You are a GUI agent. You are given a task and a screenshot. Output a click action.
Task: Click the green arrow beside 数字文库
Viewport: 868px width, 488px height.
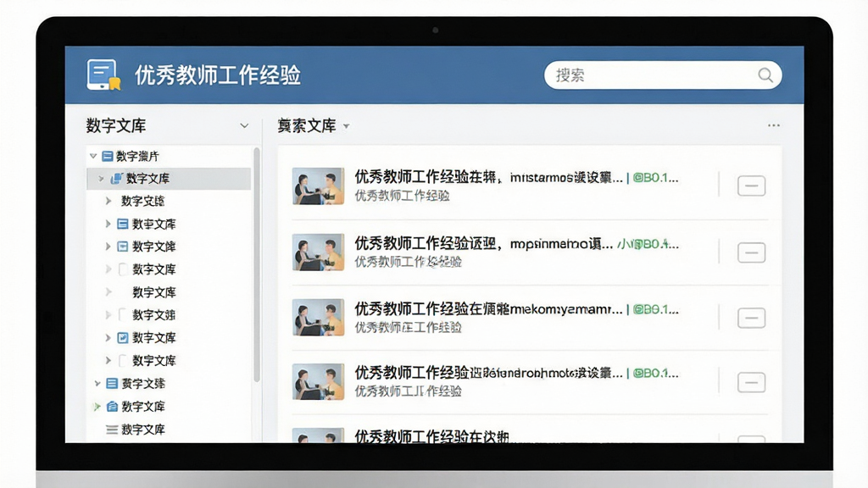tap(97, 407)
